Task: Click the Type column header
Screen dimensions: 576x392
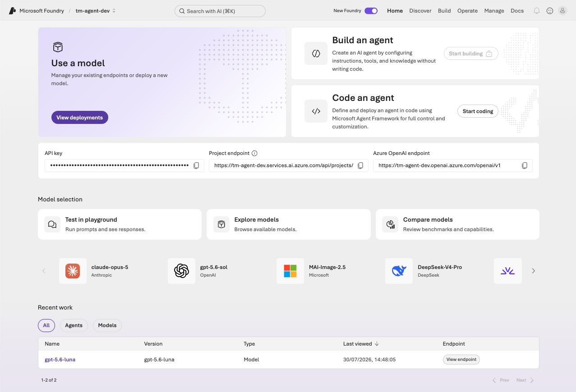Action: tap(249, 344)
